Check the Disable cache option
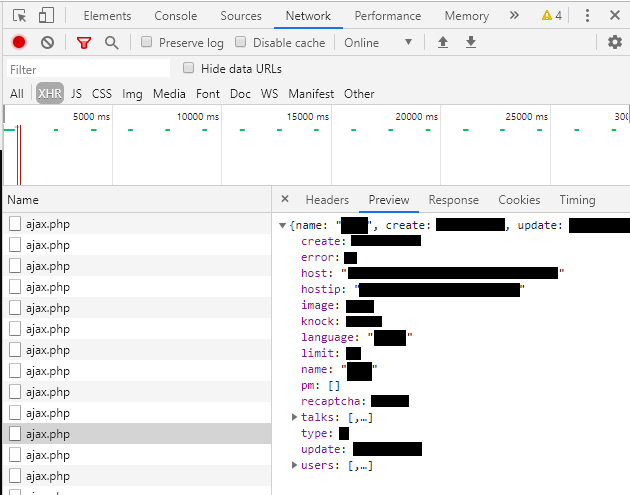The height and width of the screenshot is (495, 630). pos(241,43)
